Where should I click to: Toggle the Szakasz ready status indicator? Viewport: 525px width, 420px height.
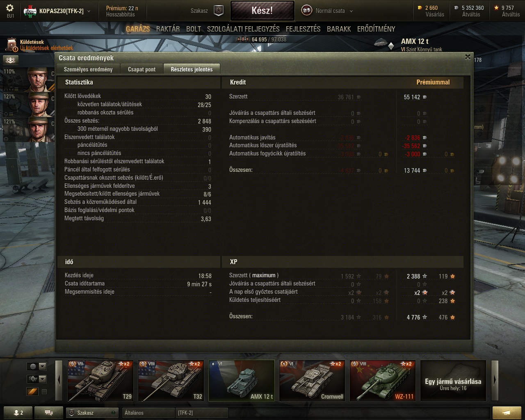pos(114,413)
